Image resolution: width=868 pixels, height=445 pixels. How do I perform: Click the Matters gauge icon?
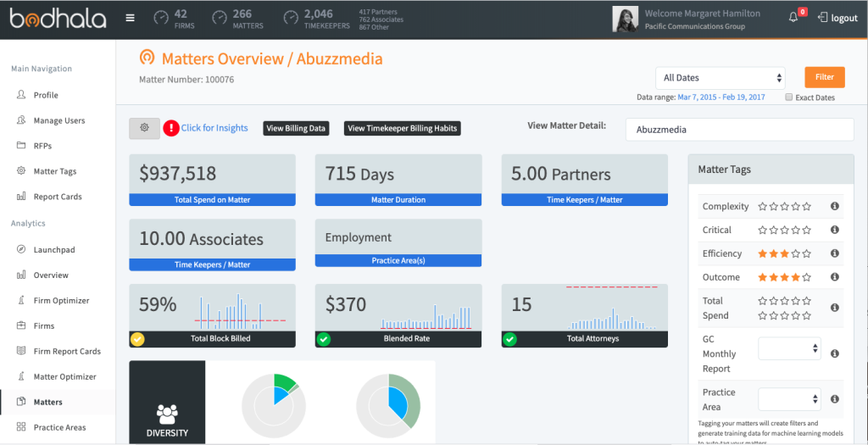tap(220, 19)
